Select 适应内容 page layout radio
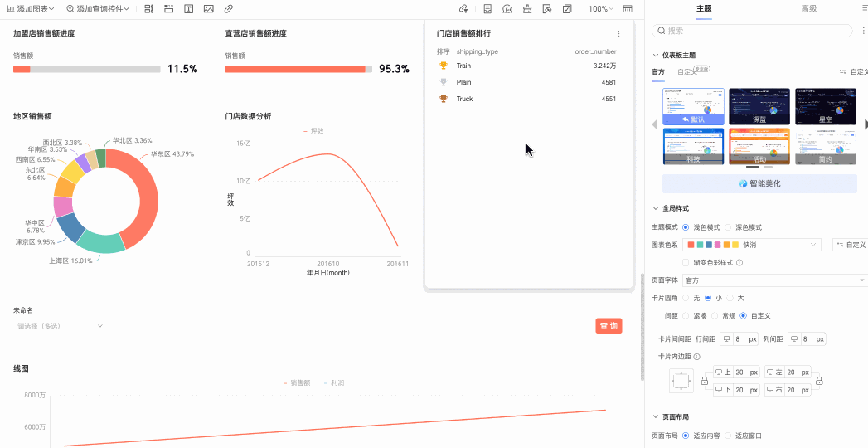The width and height of the screenshot is (868, 448). pyautogui.click(x=686, y=436)
